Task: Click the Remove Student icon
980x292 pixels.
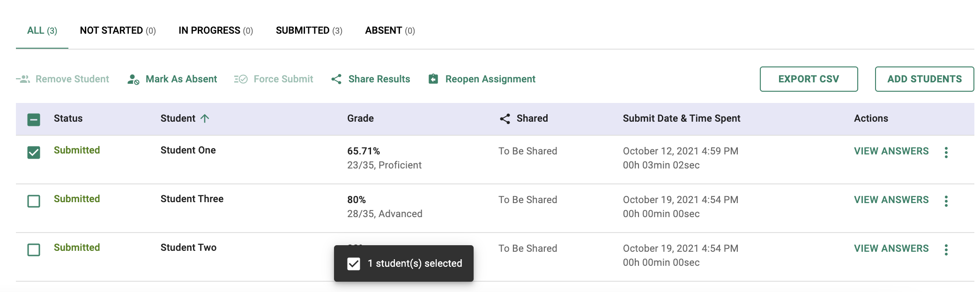Action: (x=23, y=79)
